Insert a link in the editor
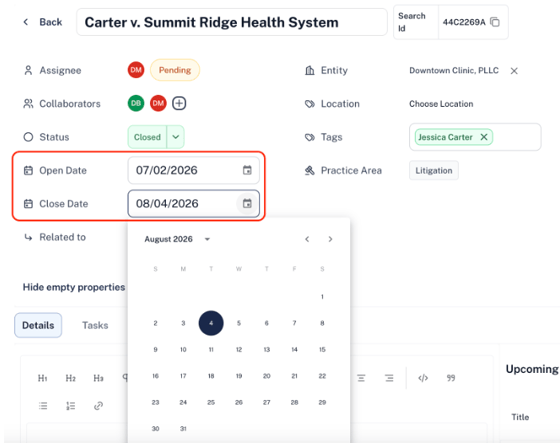This screenshot has width=560, height=443. (x=98, y=405)
